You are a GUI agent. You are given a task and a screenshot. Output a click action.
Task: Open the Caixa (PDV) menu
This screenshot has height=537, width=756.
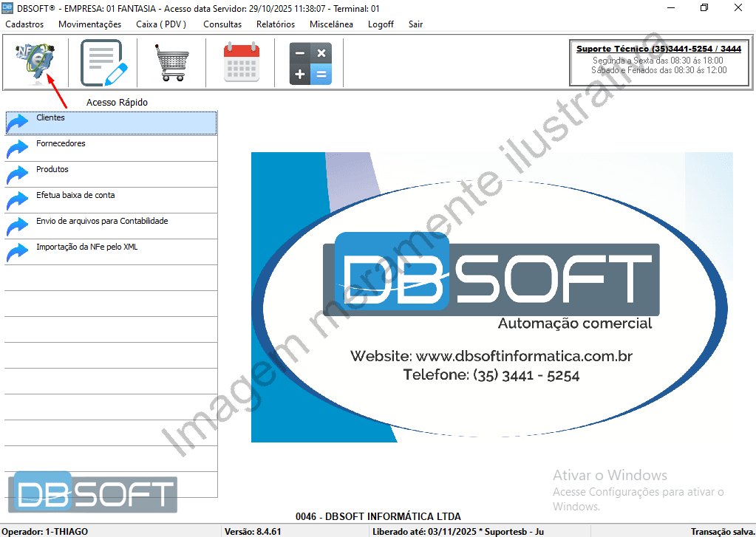tap(160, 24)
